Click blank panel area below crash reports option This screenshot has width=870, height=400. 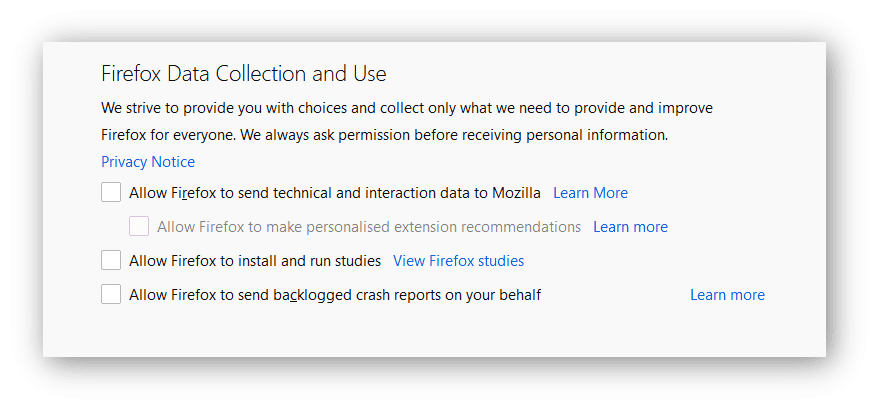[x=430, y=332]
